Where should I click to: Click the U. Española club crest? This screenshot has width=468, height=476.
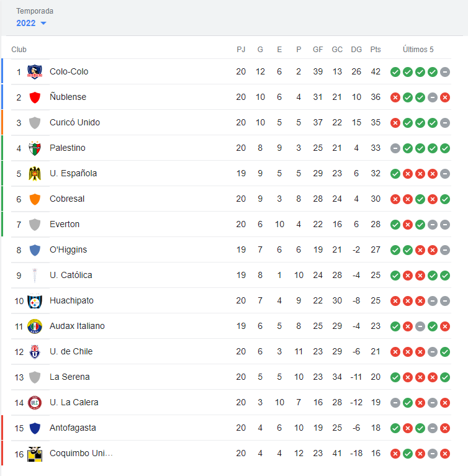(35, 174)
